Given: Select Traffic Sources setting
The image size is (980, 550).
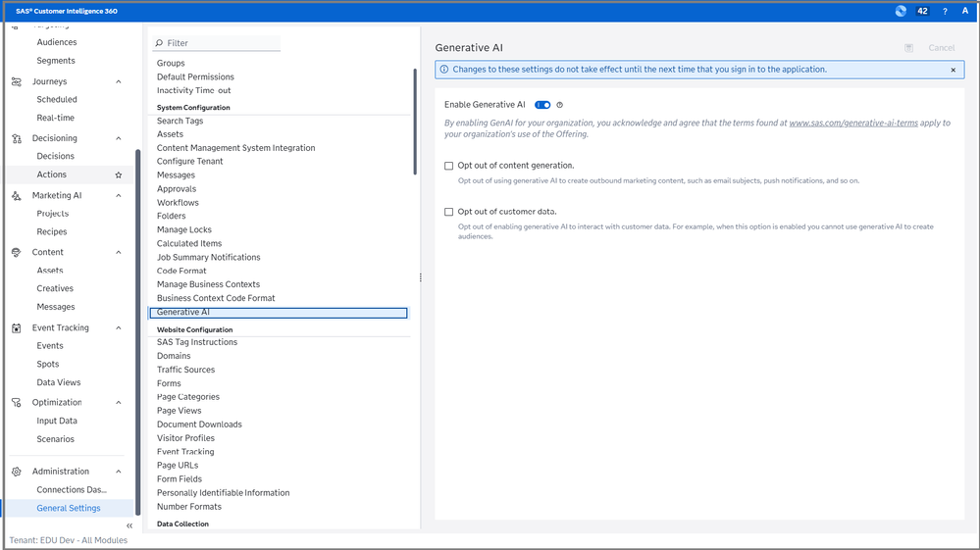Looking at the screenshot, I should click(185, 371).
